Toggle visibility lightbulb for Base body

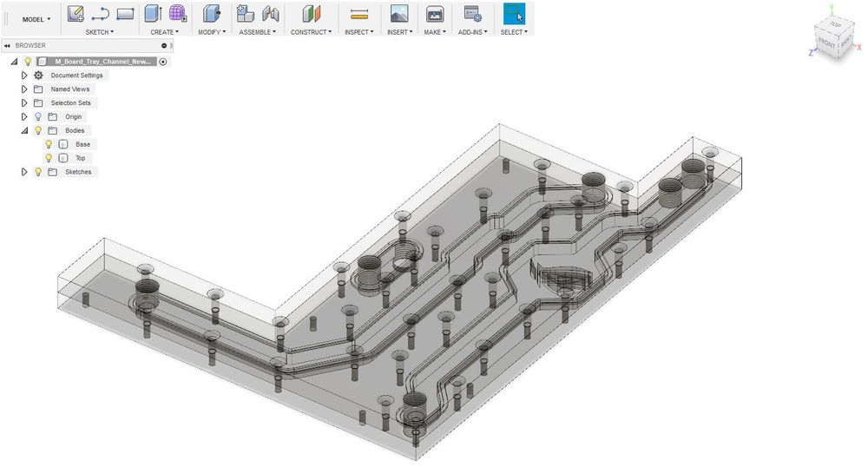pos(49,144)
